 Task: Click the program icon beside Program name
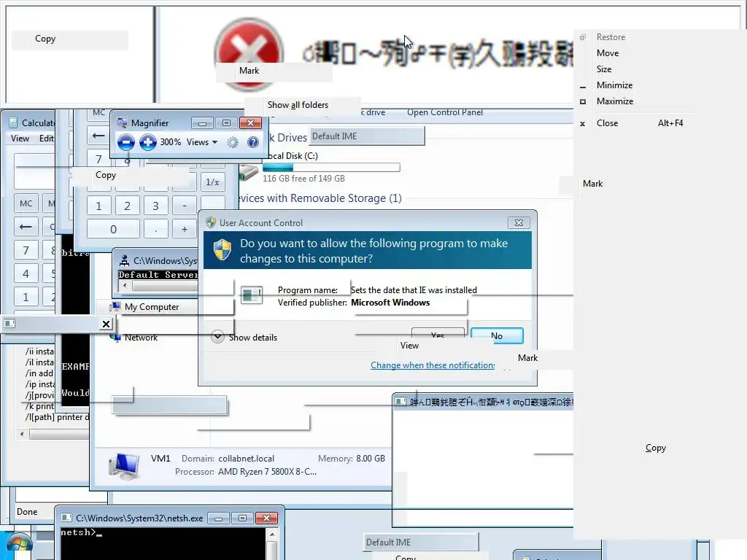(252, 295)
